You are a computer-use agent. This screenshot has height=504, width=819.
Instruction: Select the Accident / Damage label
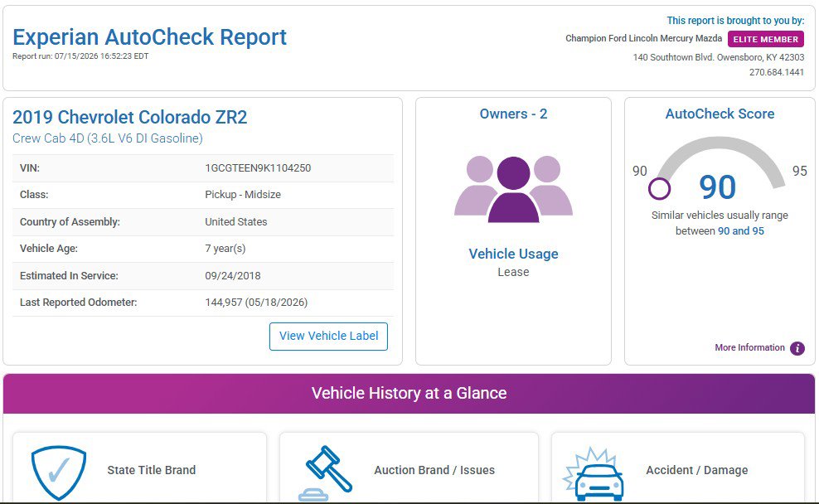tap(697, 470)
